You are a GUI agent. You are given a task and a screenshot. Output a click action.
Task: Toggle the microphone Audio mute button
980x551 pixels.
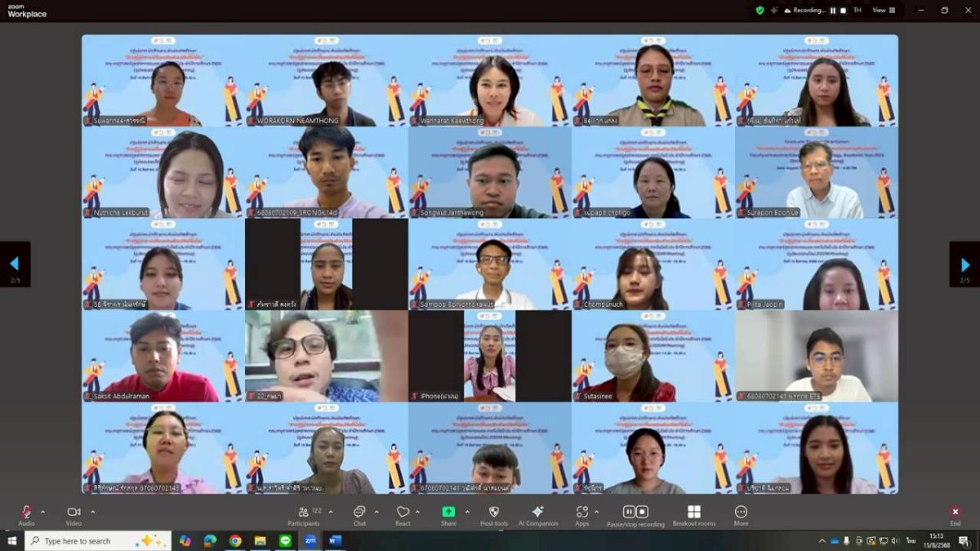(26, 512)
